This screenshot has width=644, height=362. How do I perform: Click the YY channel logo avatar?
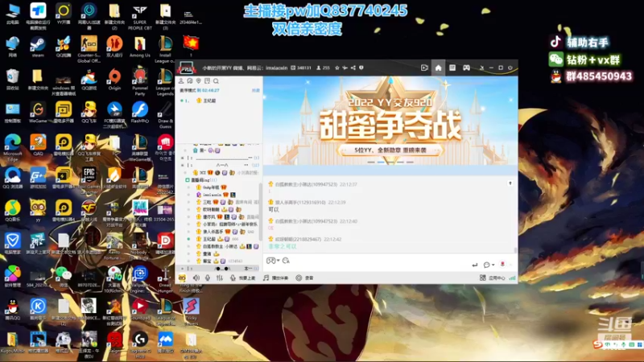tap(187, 68)
